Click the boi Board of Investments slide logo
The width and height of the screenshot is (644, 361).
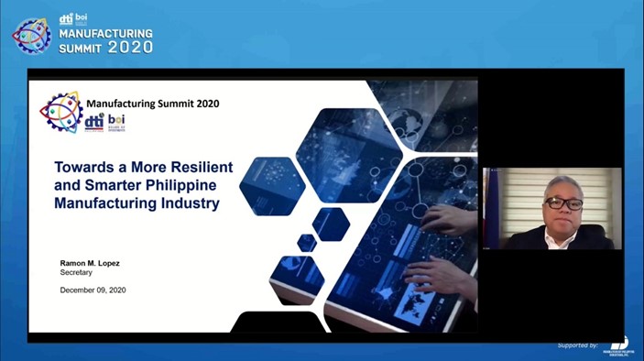coord(116,123)
